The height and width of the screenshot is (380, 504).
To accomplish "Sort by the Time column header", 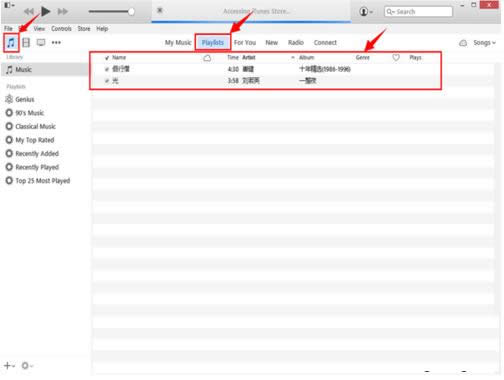I will coord(233,58).
